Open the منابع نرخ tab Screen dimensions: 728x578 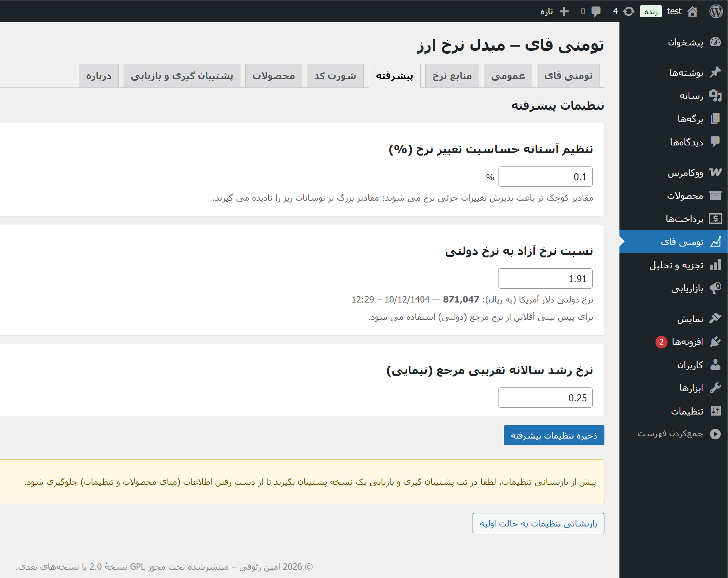click(x=452, y=76)
